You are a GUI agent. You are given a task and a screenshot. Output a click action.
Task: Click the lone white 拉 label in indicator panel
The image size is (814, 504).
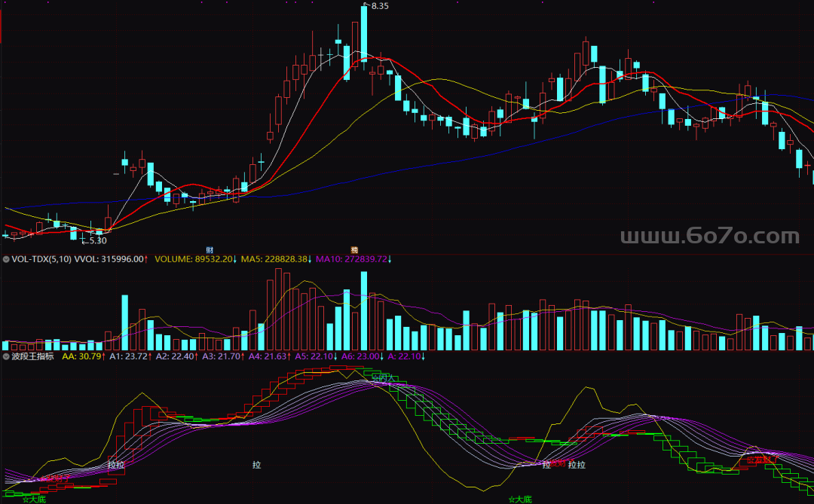click(x=257, y=466)
